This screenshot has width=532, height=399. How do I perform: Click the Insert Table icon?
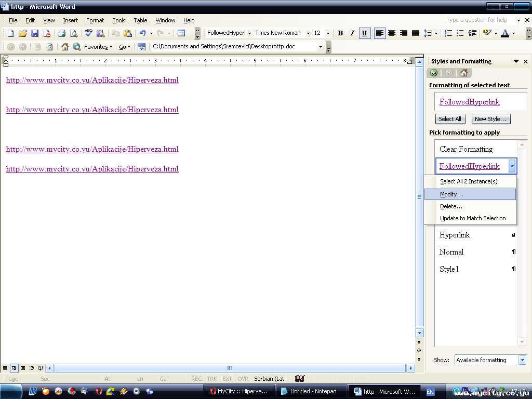181,33
